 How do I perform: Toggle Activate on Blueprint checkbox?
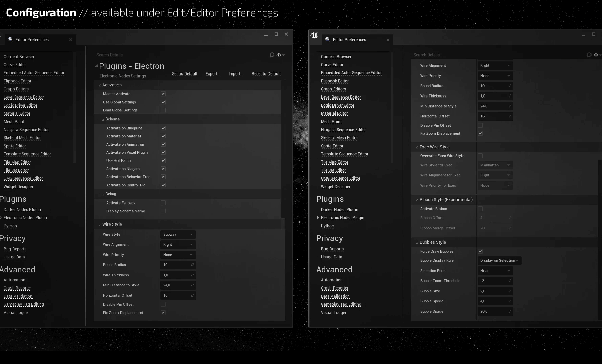(x=163, y=128)
